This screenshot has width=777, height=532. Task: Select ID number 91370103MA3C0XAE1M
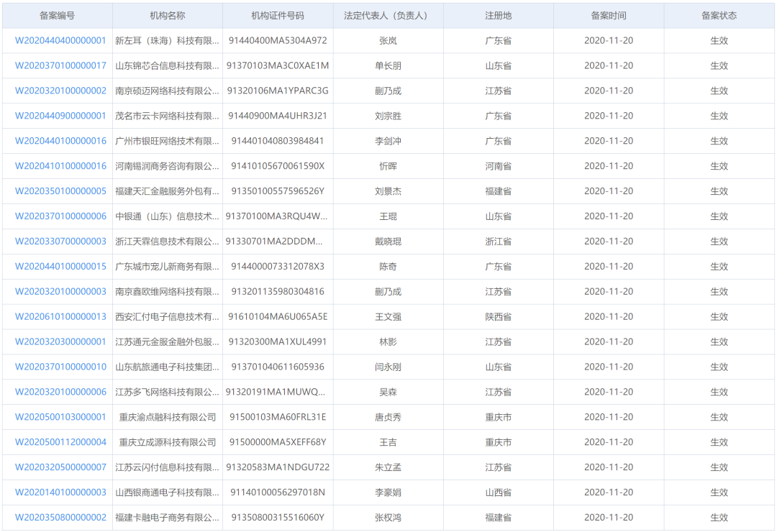coord(278,66)
